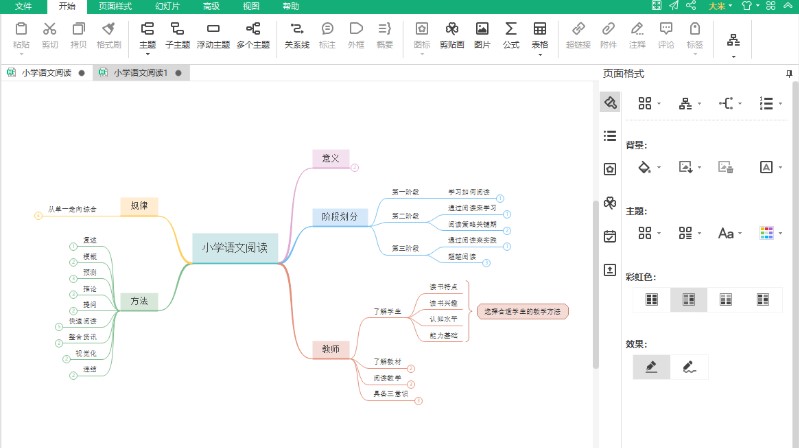Open the theme color palette swatch
This screenshot has width=799, height=448.
tap(767, 233)
